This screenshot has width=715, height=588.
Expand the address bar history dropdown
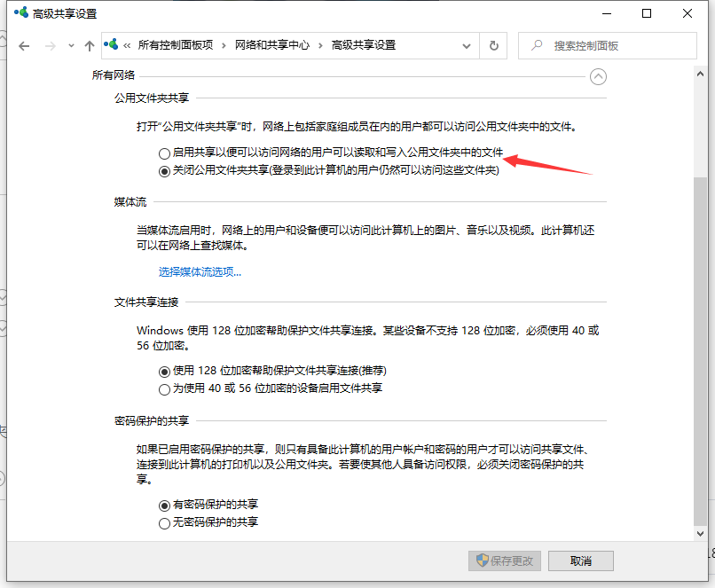pos(467,45)
